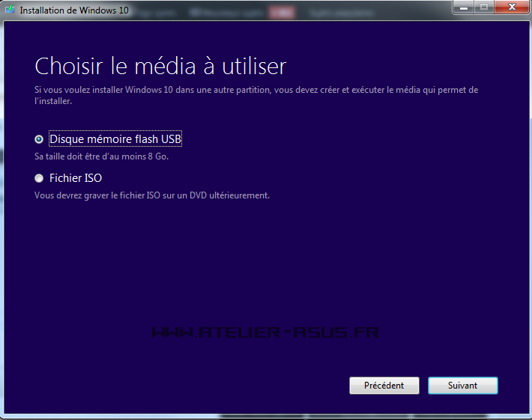Select the Disque mémoire flash USB radio button
The image size is (532, 420).
39,139
